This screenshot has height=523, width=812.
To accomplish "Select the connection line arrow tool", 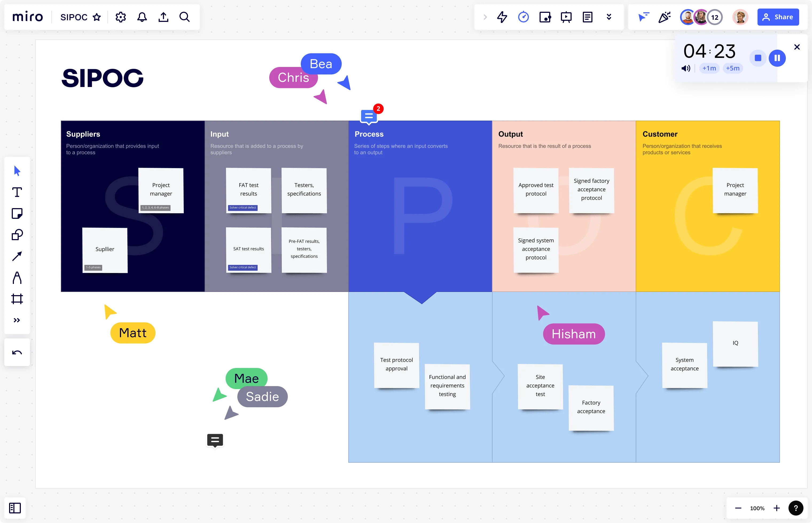I will click(x=17, y=256).
